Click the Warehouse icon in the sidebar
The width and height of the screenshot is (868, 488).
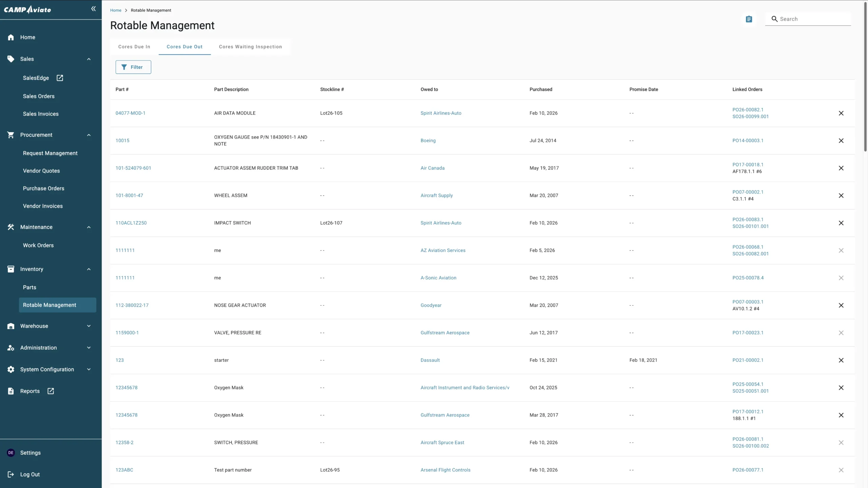(x=11, y=326)
